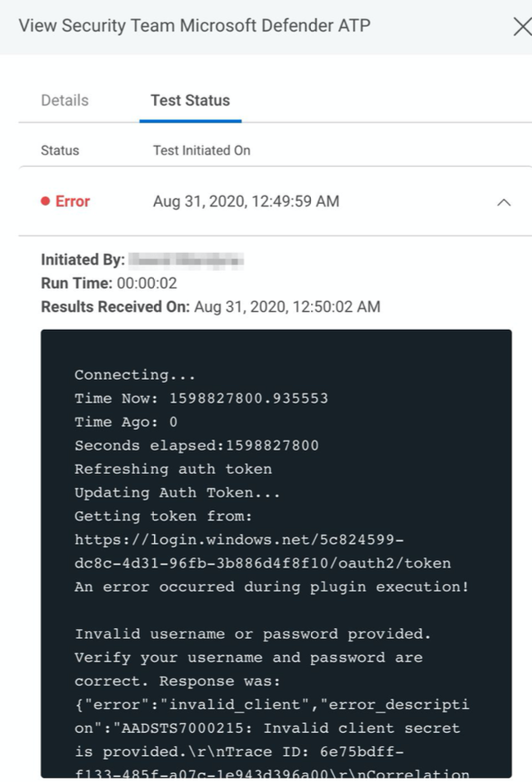
Task: Click the Time Now log line
Action: pyautogui.click(x=201, y=398)
